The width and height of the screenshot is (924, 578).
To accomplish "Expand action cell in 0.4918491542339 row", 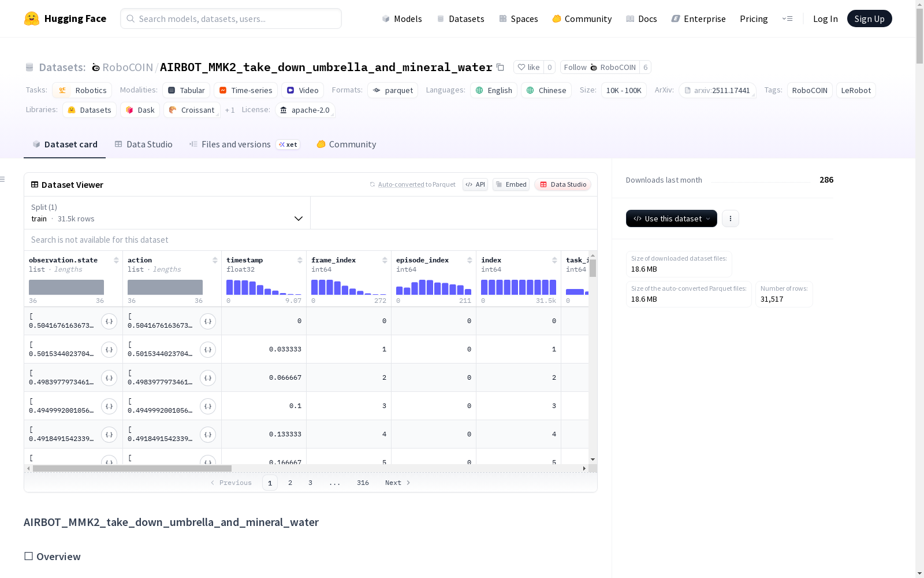I will click(208, 435).
